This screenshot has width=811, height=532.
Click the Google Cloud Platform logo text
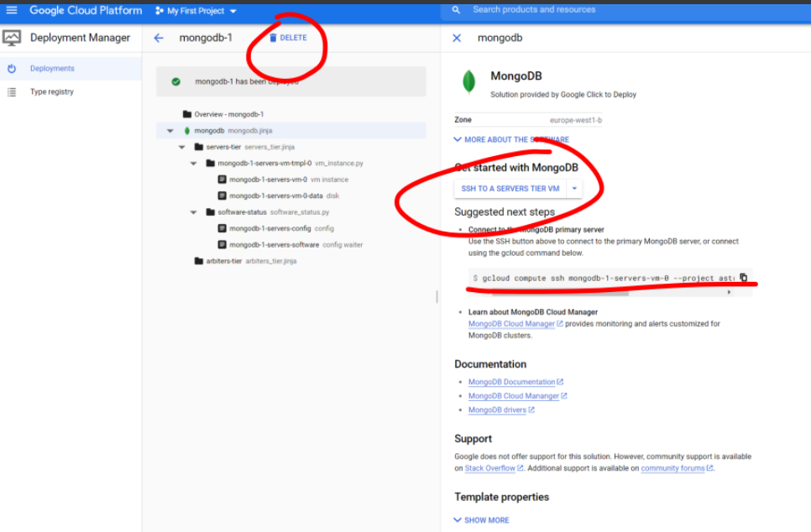(x=86, y=10)
